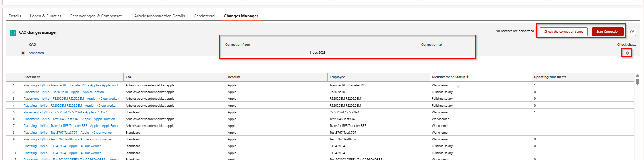
Task: Open the Transfer RES placement link in row 7
Action: [72, 126]
